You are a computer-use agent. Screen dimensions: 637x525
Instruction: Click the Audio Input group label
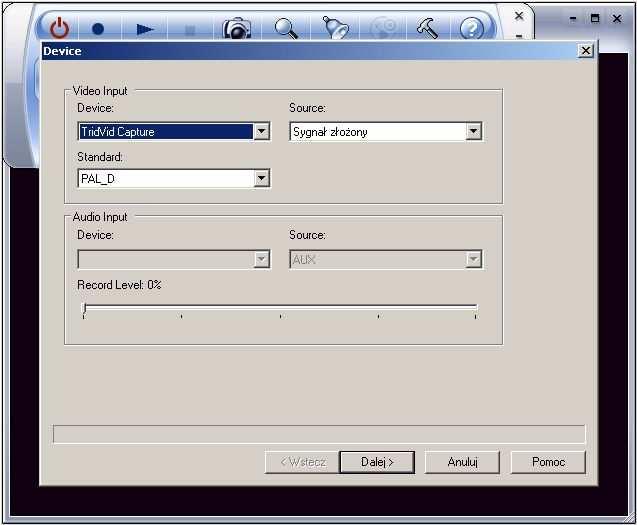(x=100, y=217)
